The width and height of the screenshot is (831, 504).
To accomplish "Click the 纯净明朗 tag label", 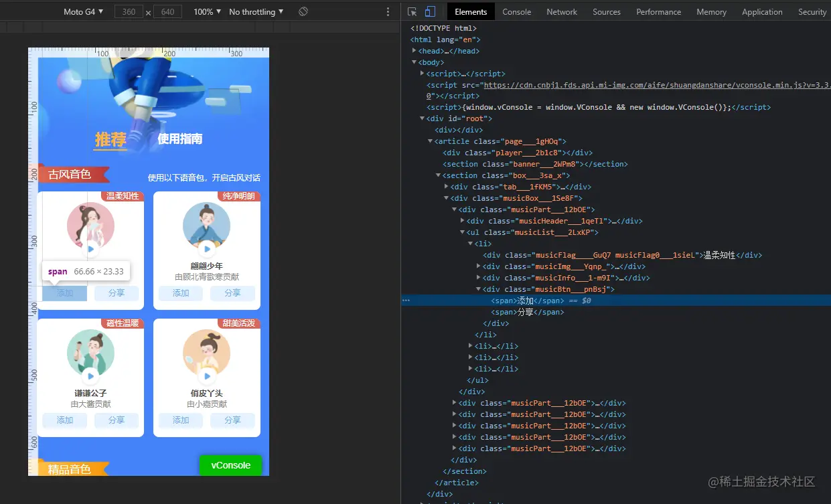I will click(x=238, y=196).
